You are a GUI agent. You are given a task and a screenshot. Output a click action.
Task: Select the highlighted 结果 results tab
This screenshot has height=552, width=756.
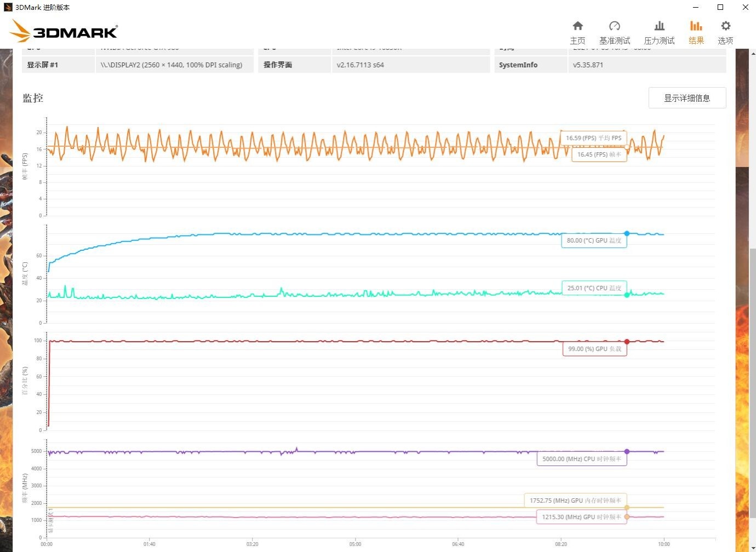(696, 31)
